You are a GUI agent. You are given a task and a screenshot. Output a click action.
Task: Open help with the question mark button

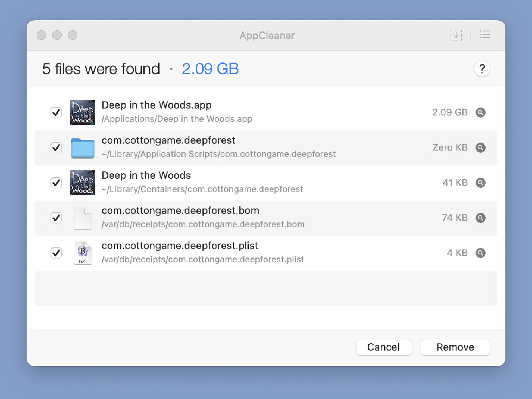(482, 69)
